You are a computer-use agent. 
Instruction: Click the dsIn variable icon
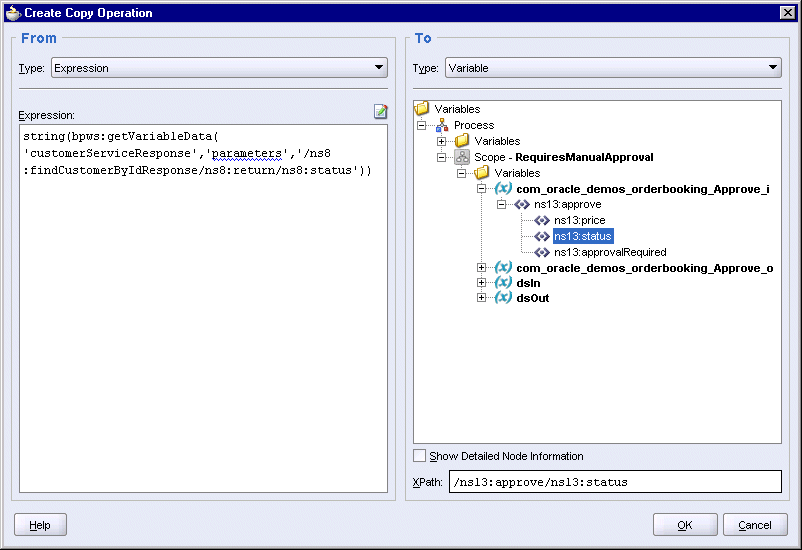[x=503, y=282]
